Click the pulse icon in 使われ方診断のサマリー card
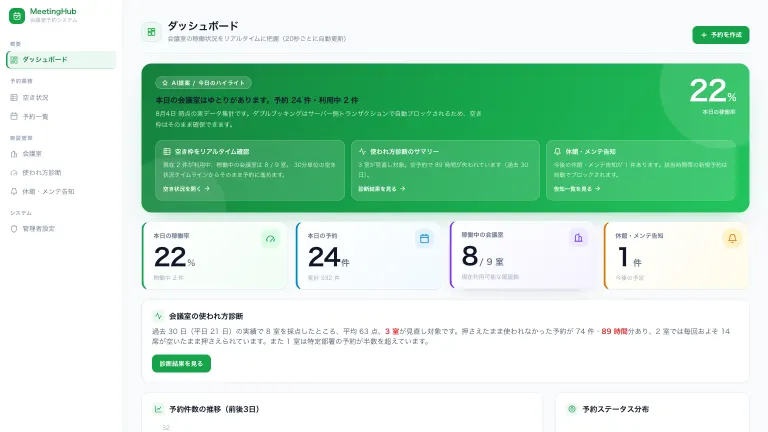The image size is (768, 432). coord(362,151)
